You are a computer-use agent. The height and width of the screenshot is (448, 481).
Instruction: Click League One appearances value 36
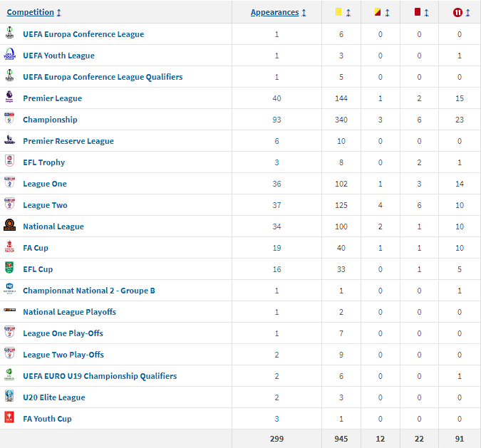(x=276, y=184)
